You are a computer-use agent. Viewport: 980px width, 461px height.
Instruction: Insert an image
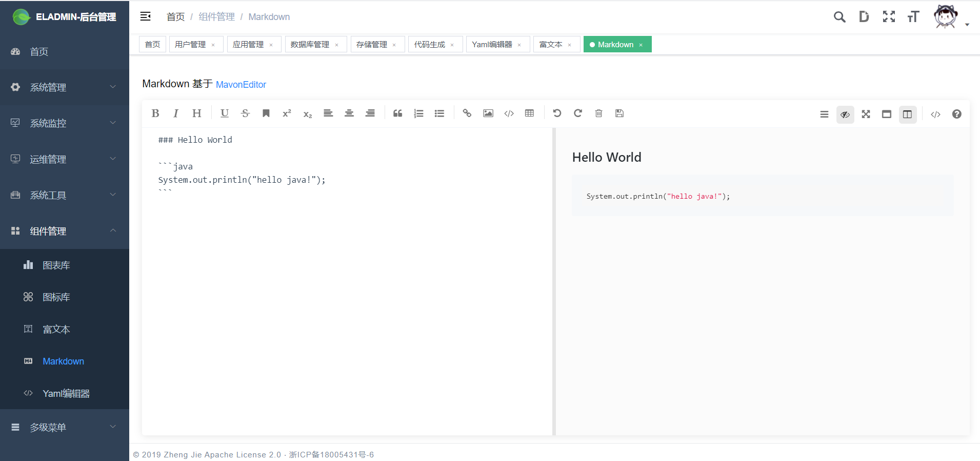click(488, 113)
